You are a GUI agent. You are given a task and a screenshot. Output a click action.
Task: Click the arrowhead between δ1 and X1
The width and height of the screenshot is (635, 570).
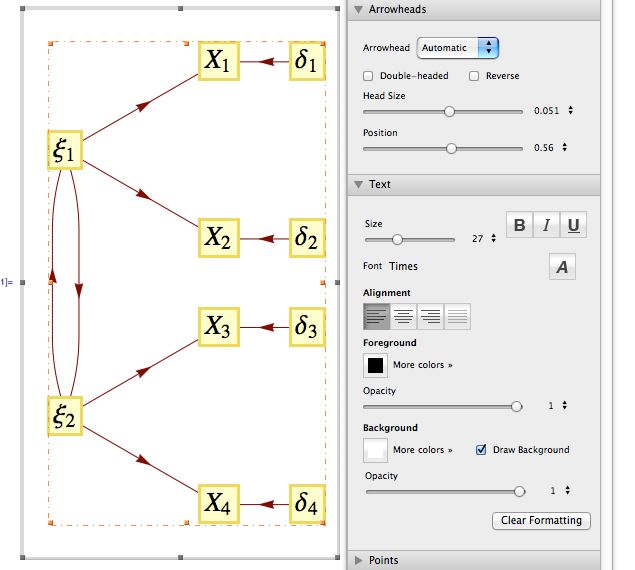tap(266, 62)
